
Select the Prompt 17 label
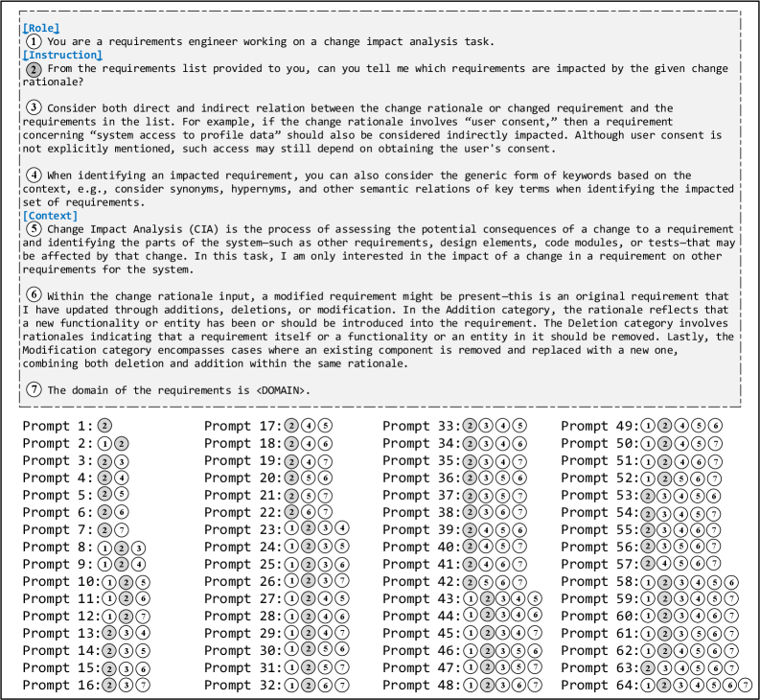(x=242, y=426)
